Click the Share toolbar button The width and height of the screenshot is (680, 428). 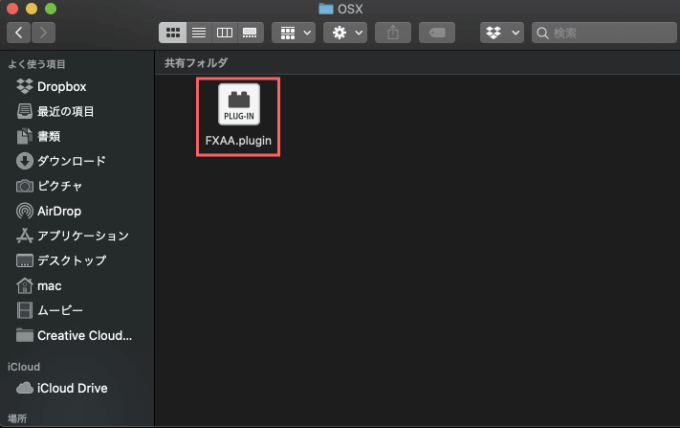[393, 33]
